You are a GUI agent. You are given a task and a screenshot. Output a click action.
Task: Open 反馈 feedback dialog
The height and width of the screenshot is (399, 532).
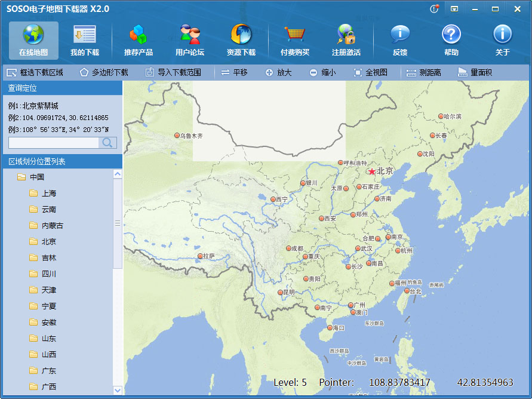point(400,41)
